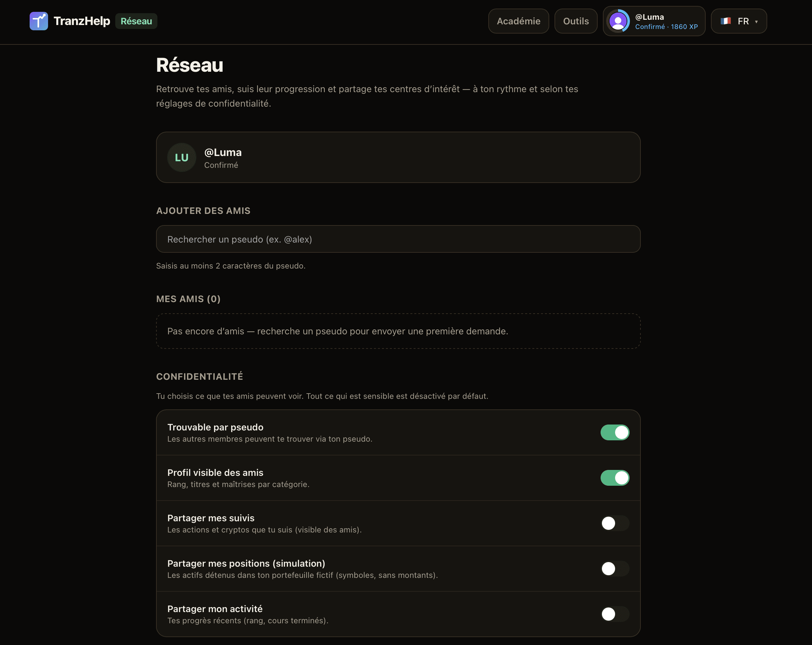Open the @Luma account button

pyautogui.click(x=654, y=21)
